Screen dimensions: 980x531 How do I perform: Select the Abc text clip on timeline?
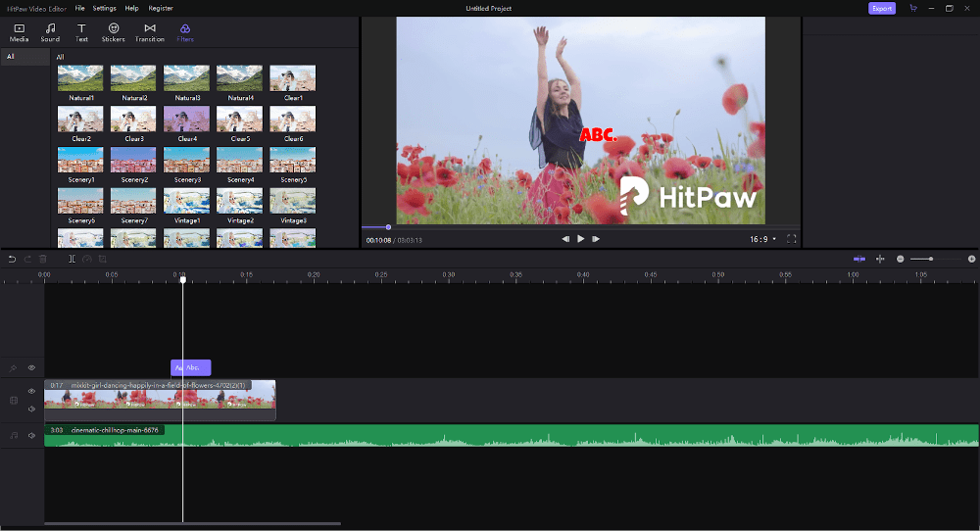pos(191,367)
